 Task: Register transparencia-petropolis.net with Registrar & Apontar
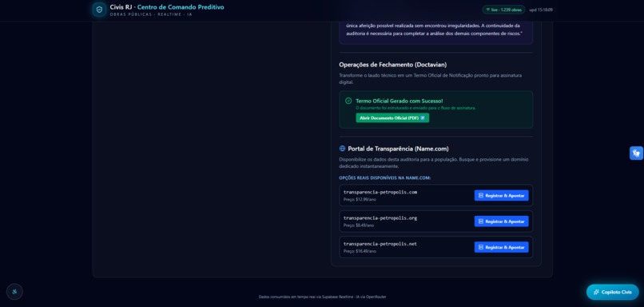(501, 247)
